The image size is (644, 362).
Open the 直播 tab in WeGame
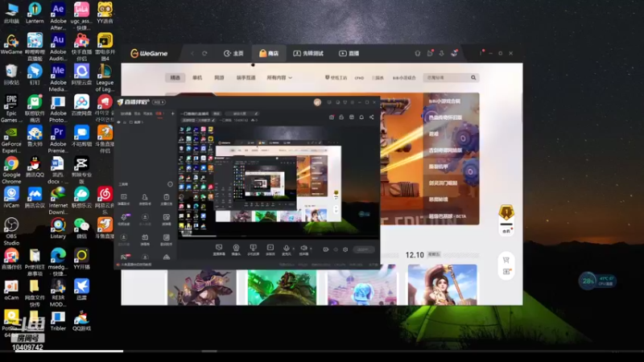(349, 53)
